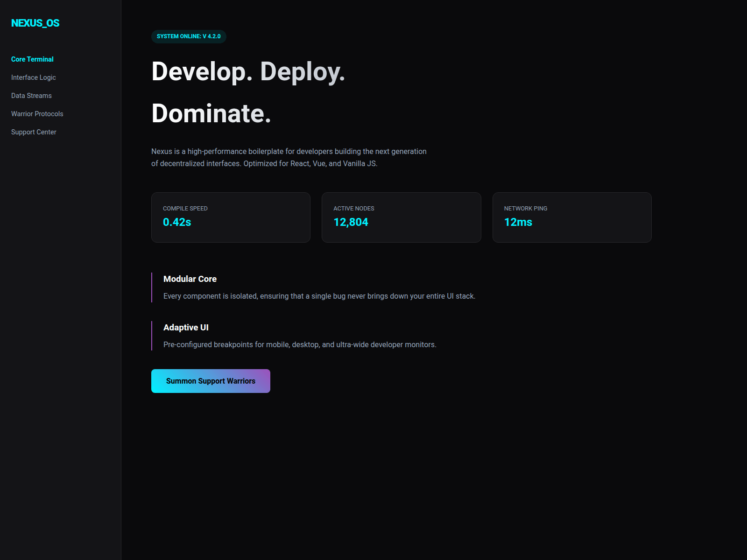The width and height of the screenshot is (747, 560).
Task: Click the Nexus intro paragraph text
Action: (x=289, y=158)
